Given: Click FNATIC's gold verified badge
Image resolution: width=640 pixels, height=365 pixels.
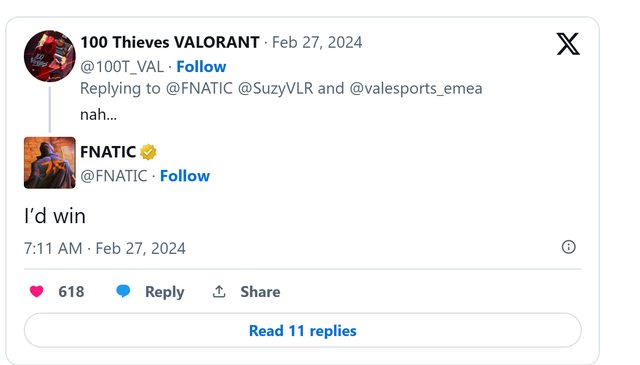Looking at the screenshot, I should click(x=148, y=152).
